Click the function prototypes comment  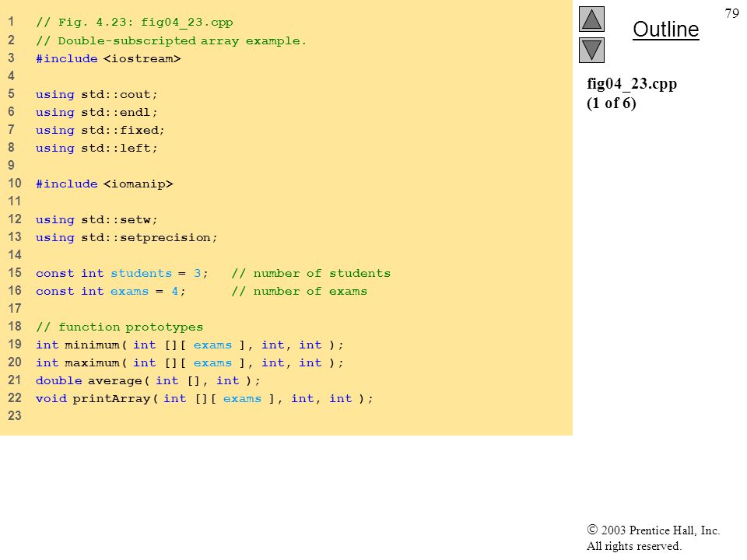[119, 327]
